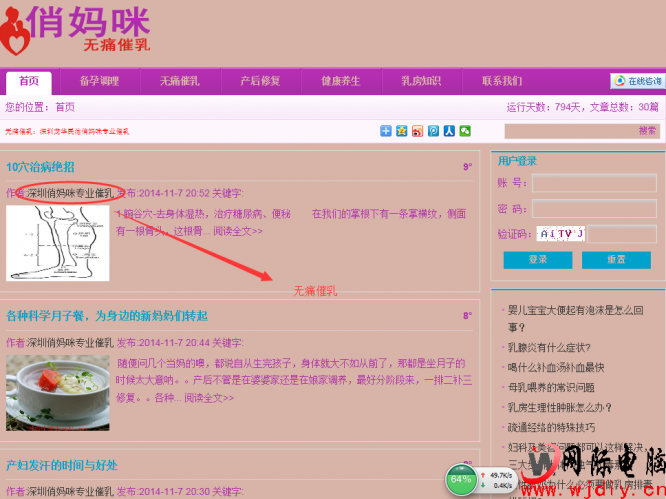Share to Sina Weibo icon
666x499 pixels.
[x=417, y=131]
